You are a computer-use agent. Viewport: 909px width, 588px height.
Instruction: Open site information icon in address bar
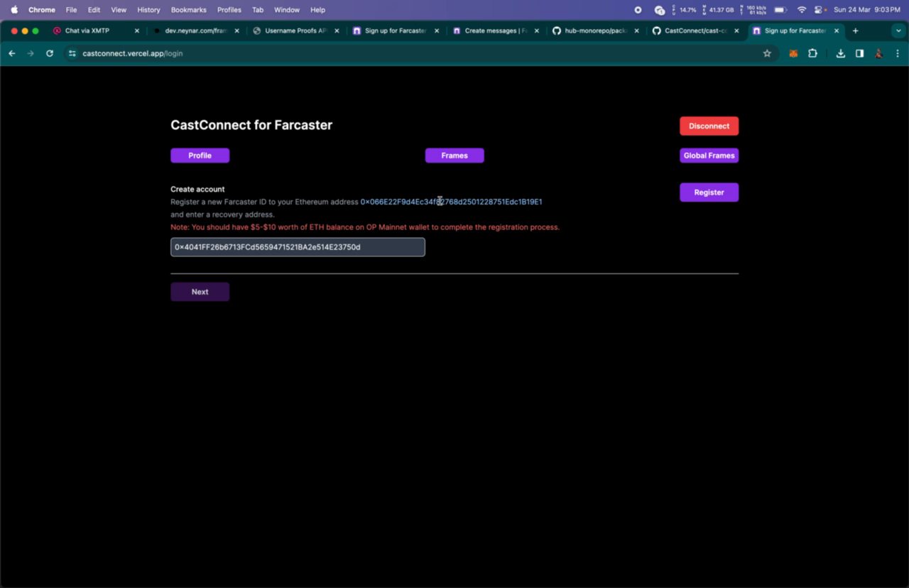pos(72,53)
